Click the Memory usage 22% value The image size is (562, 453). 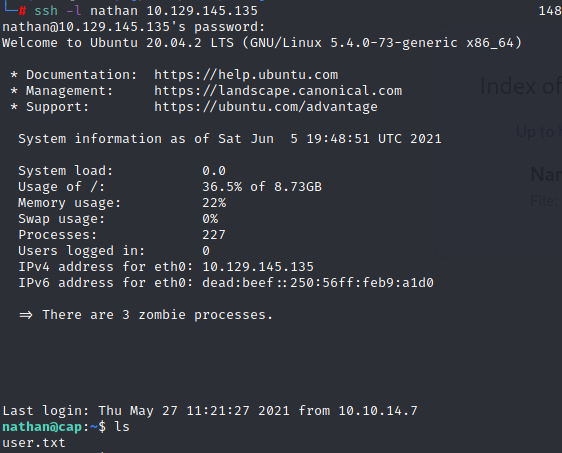(x=214, y=203)
